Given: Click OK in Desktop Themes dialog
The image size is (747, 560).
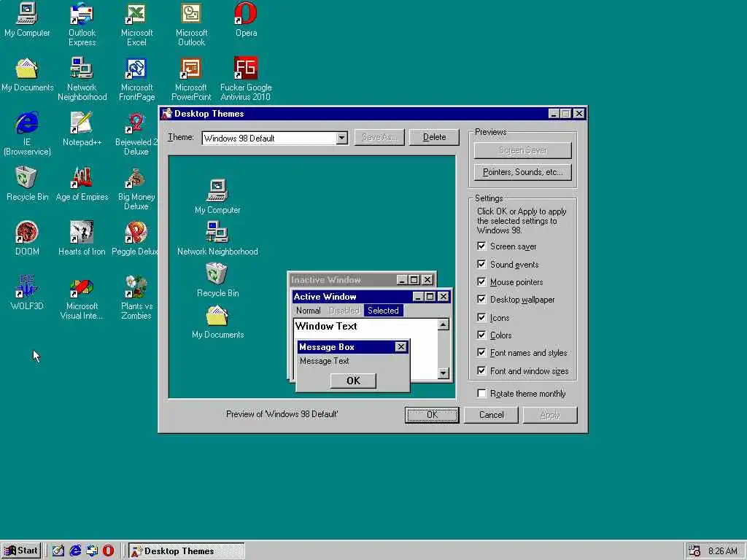Looking at the screenshot, I should click(x=432, y=415).
